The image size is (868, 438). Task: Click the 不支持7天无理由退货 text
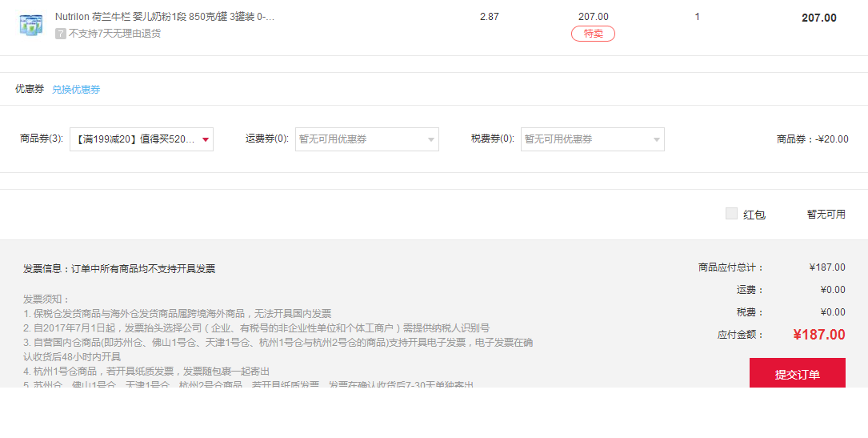point(114,34)
